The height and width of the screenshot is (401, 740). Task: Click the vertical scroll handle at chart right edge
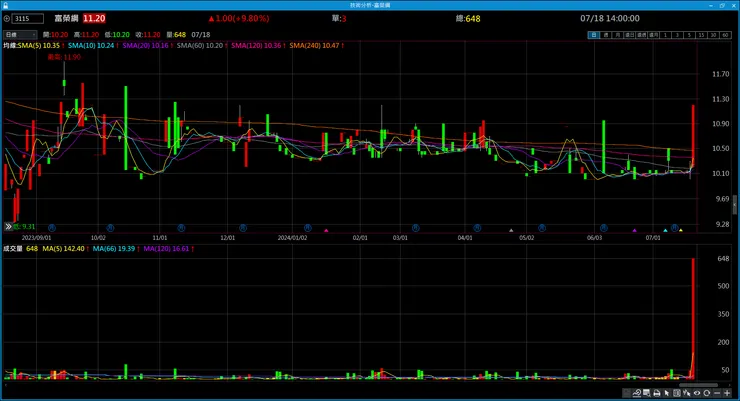coord(735,204)
